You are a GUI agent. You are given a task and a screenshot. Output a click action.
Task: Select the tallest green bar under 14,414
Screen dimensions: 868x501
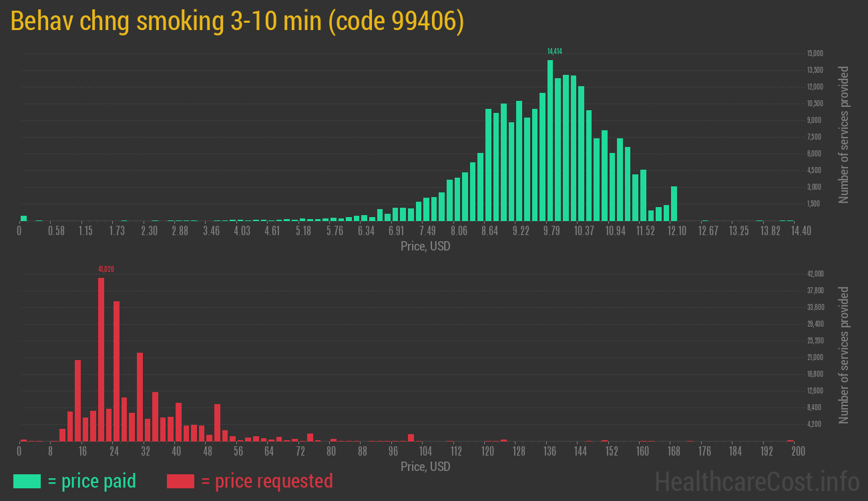550,140
